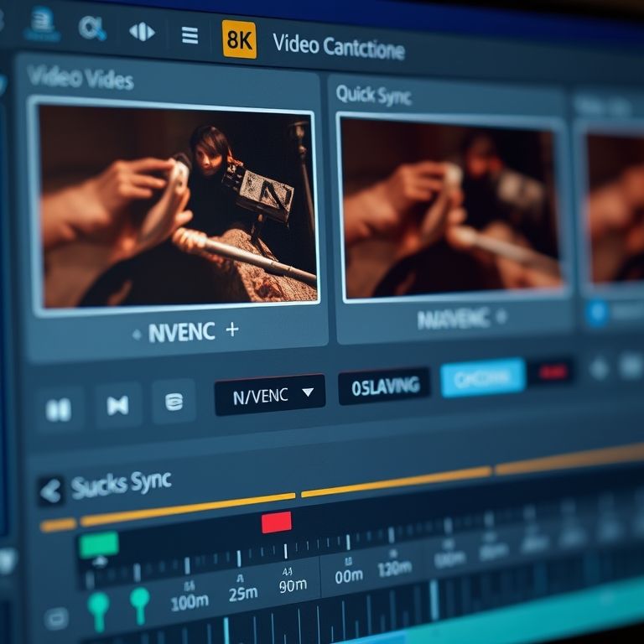Screen dimensions: 644x644
Task: Select the Sucks Sync section label
Action: [121, 483]
